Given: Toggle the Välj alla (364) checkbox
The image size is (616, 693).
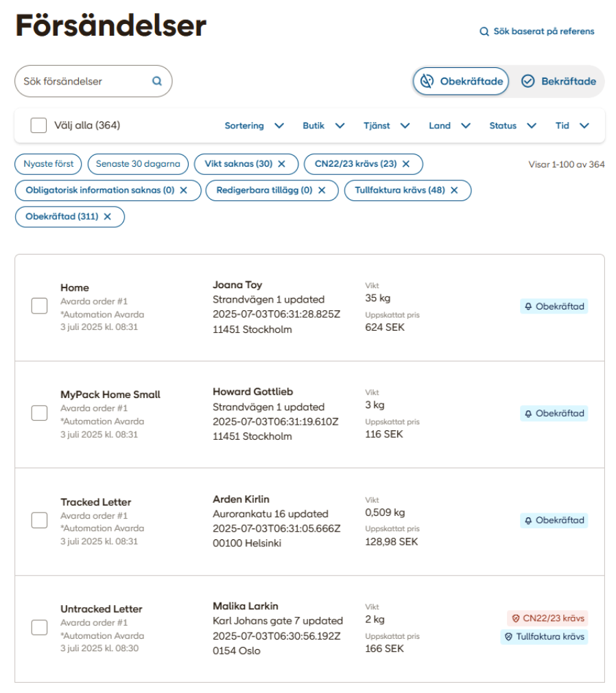Looking at the screenshot, I should pos(38,126).
